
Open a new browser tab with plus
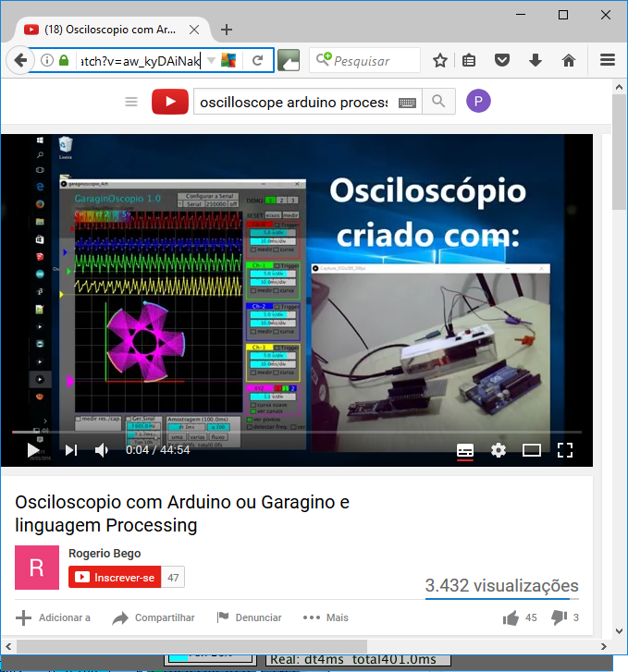227,30
